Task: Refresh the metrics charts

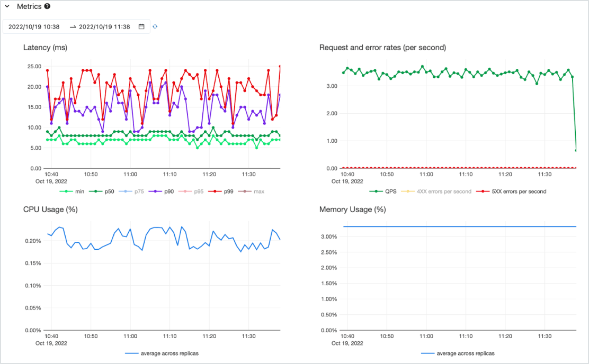Action: (155, 26)
